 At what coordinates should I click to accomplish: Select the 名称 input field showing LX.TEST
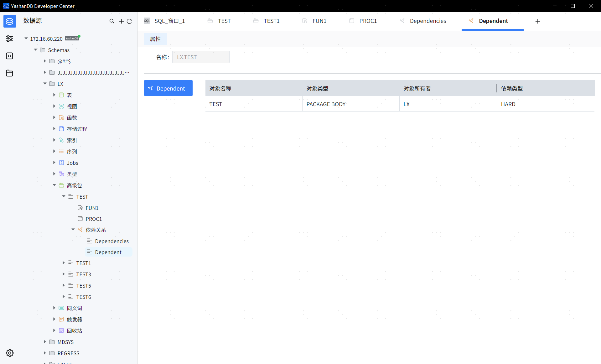[x=201, y=57]
